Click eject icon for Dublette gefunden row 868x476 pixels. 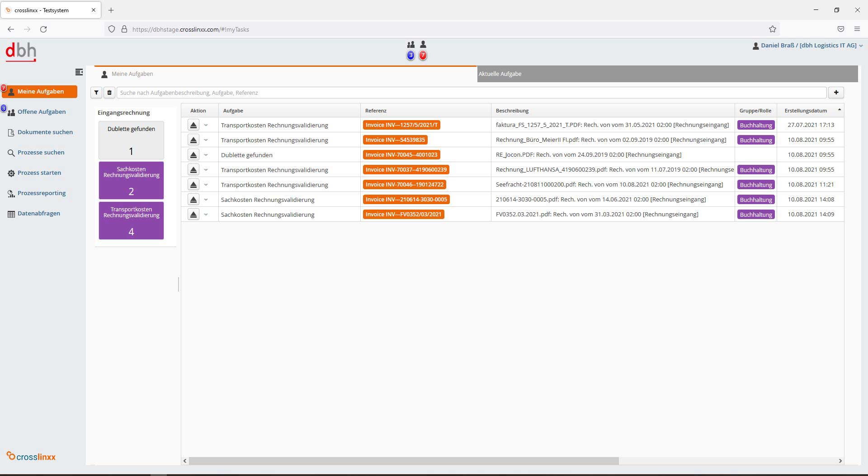point(193,155)
